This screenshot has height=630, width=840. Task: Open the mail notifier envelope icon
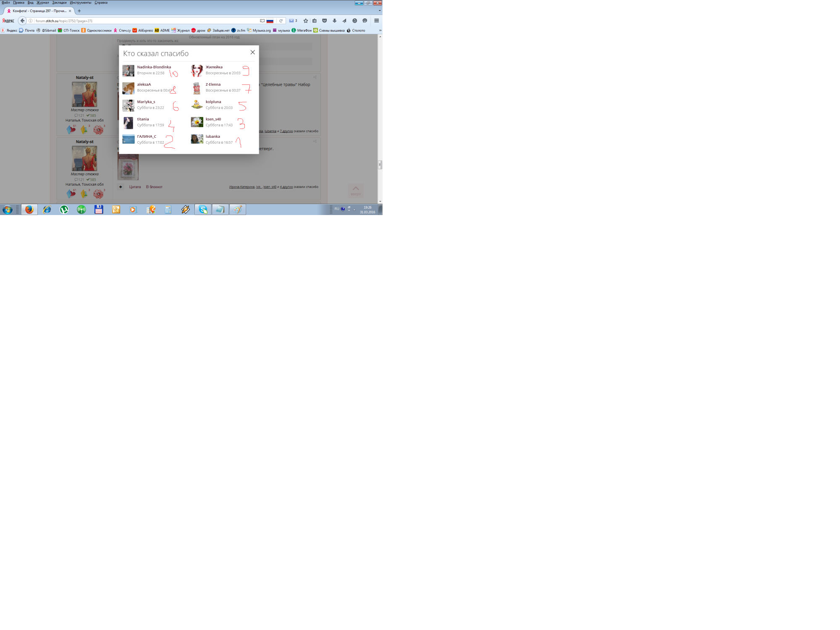pyautogui.click(x=291, y=21)
